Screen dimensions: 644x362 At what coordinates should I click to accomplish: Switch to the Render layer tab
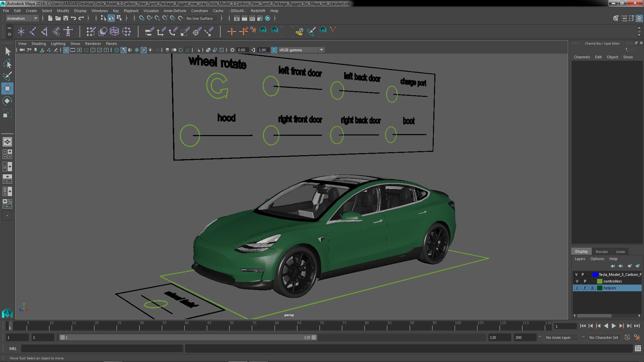click(x=602, y=252)
